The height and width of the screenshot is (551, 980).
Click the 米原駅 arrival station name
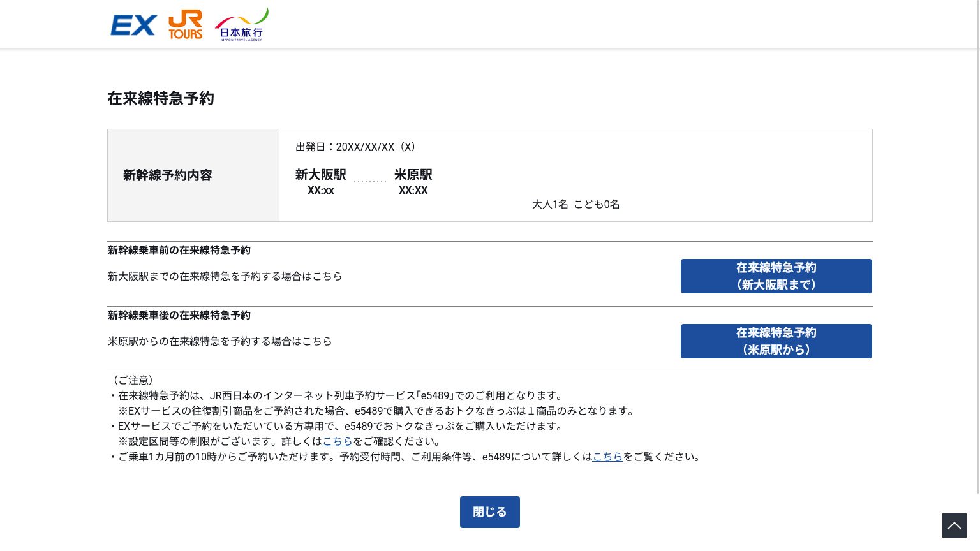click(x=413, y=175)
